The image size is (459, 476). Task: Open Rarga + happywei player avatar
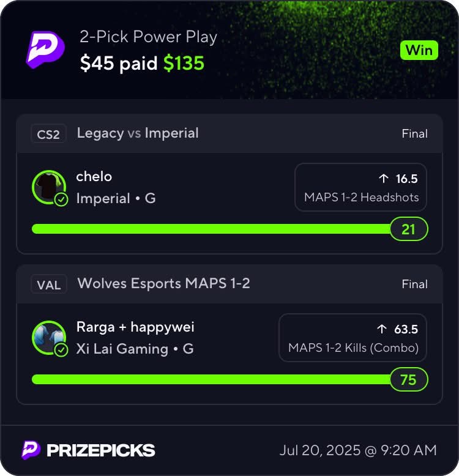coord(49,338)
